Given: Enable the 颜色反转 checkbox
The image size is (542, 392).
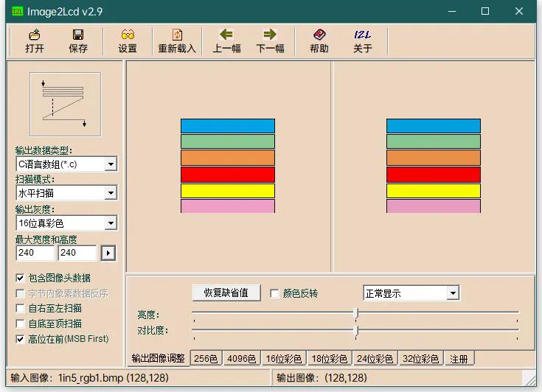Looking at the screenshot, I should pyautogui.click(x=274, y=293).
